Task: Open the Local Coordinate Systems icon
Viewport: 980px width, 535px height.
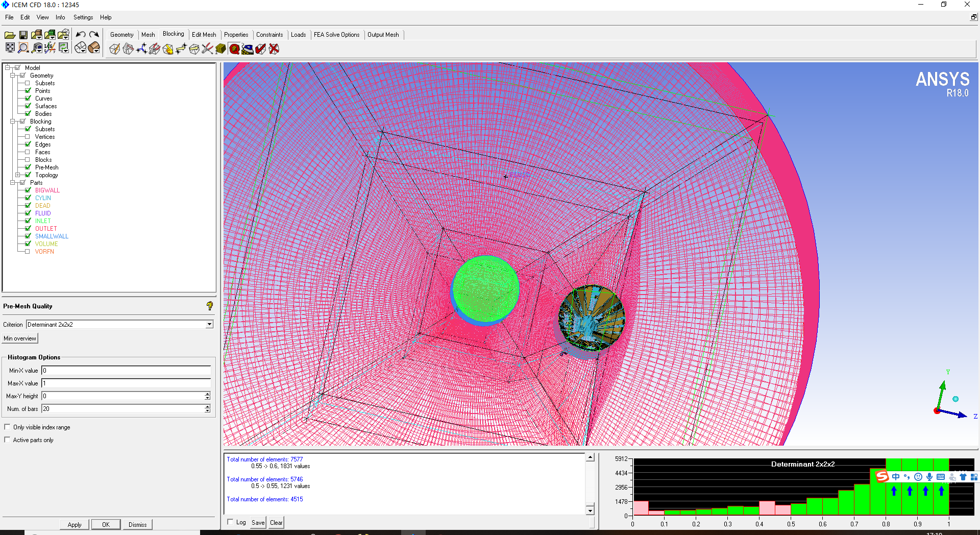Action: coord(50,47)
